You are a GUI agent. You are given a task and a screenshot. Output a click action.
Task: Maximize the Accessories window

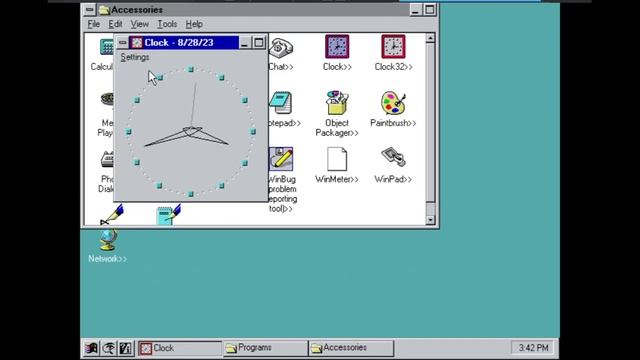tap(429, 10)
